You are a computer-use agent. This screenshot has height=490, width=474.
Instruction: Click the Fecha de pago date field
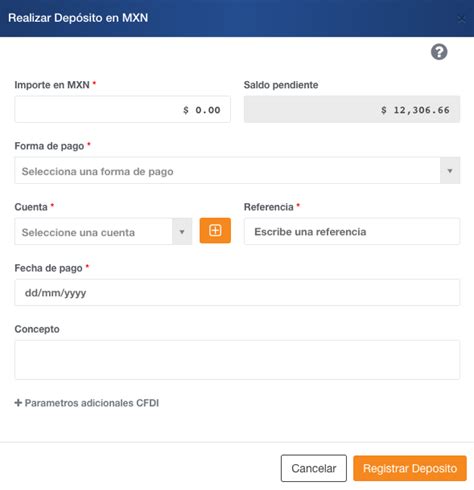(x=237, y=293)
